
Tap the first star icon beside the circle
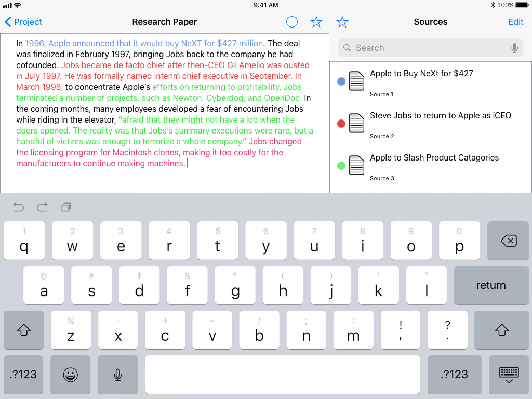[x=316, y=22]
